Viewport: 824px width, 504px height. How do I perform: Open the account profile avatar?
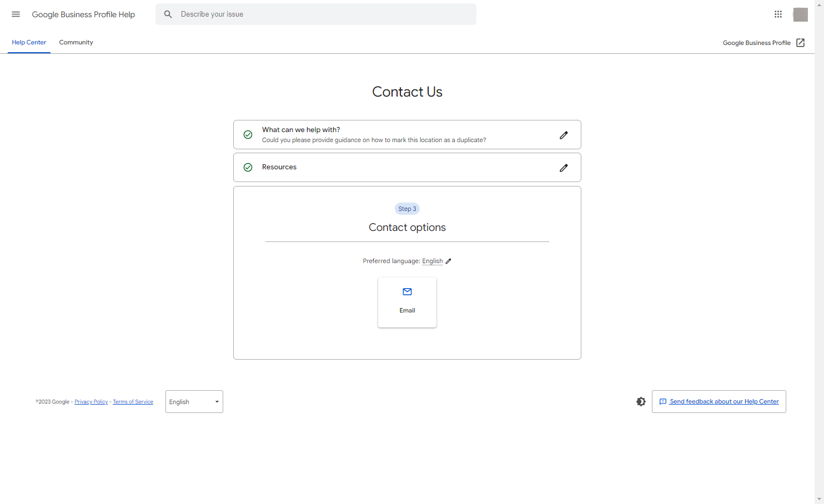pos(800,14)
